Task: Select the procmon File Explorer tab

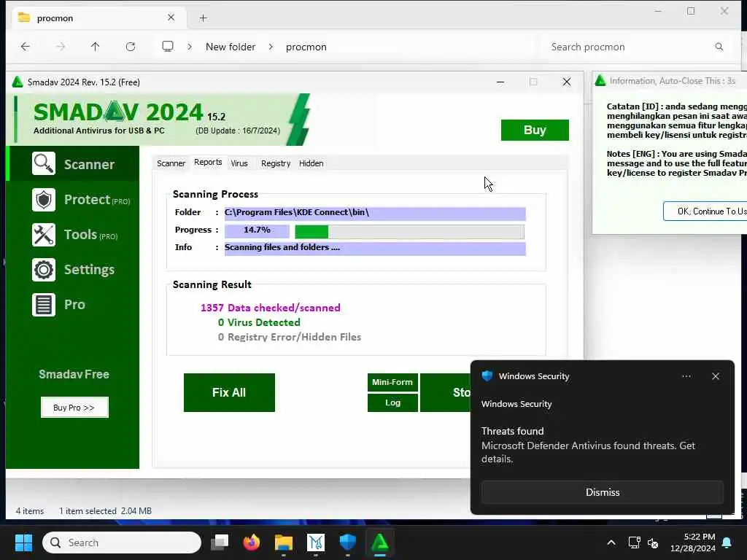Action: pyautogui.click(x=99, y=18)
